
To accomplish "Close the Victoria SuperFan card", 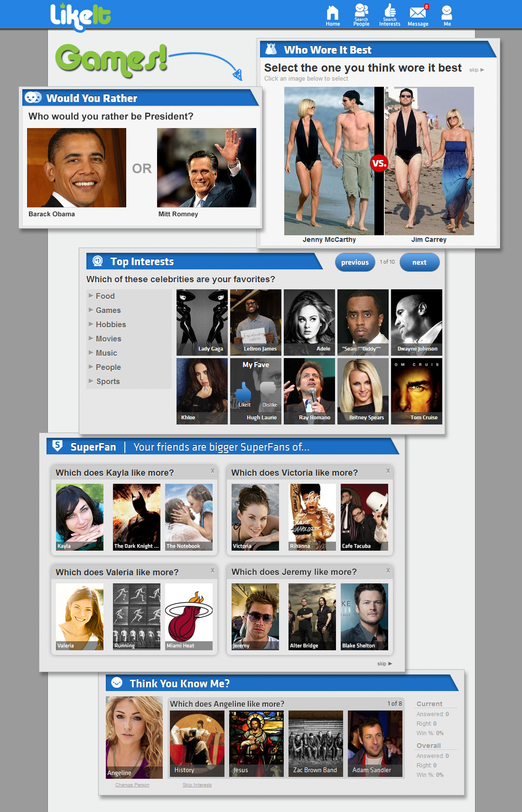I will 388,471.
